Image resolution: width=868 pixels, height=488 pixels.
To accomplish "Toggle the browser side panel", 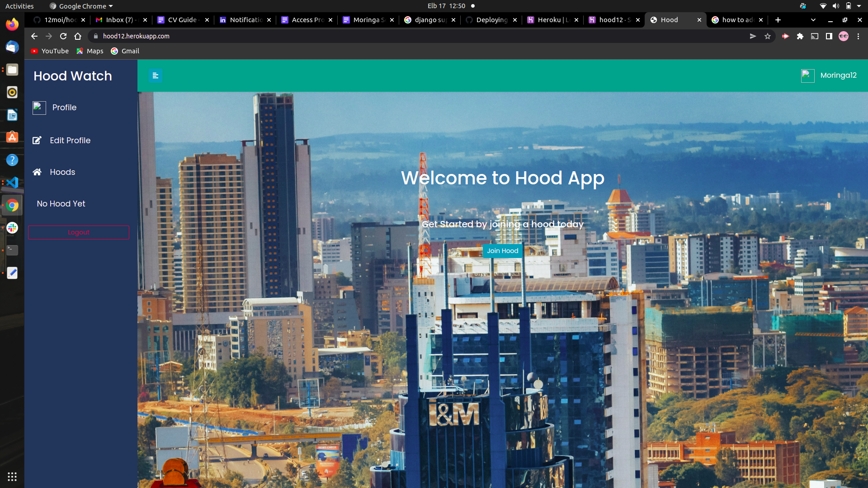I will coord(829,36).
